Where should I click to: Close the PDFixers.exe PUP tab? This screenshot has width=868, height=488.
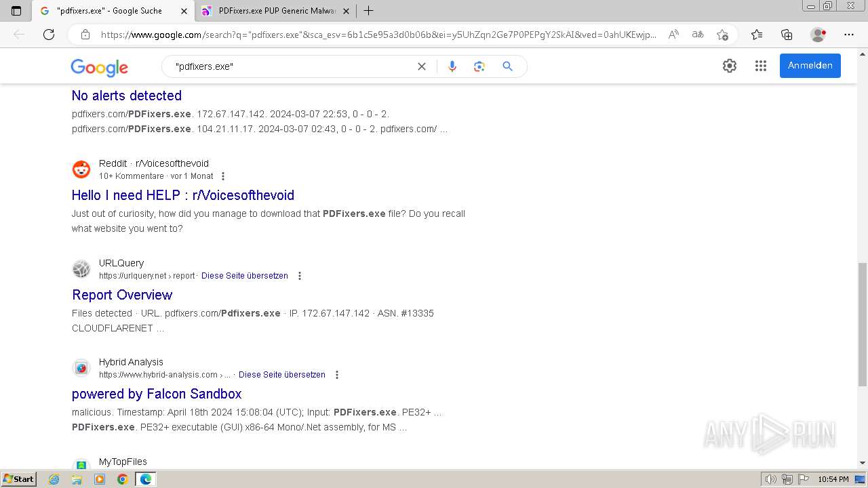[x=347, y=11]
